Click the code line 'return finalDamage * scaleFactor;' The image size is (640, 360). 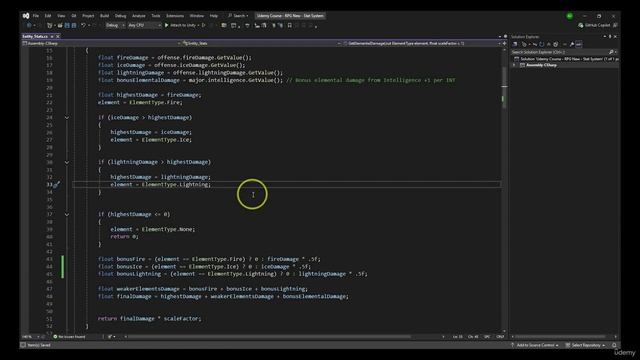[149, 319]
